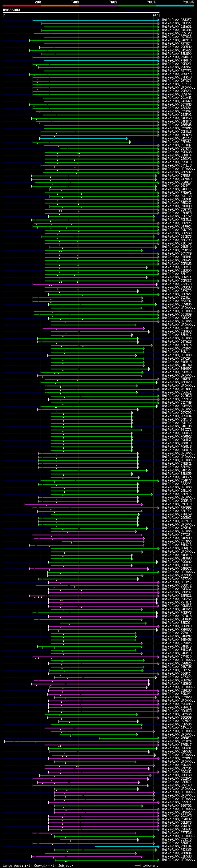Click hit label UniRef100_Q66WF2
The height and width of the screenshot is (868, 197).
[x=177, y=737]
